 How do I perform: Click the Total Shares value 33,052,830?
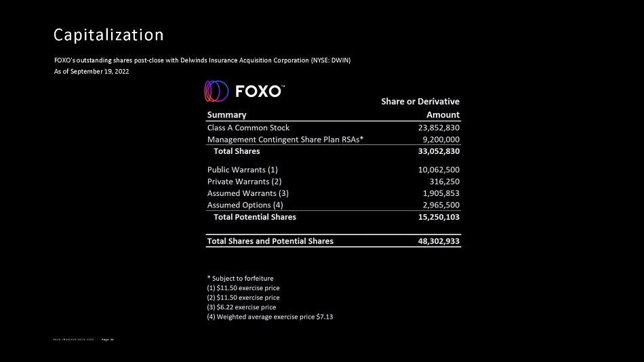click(x=439, y=151)
